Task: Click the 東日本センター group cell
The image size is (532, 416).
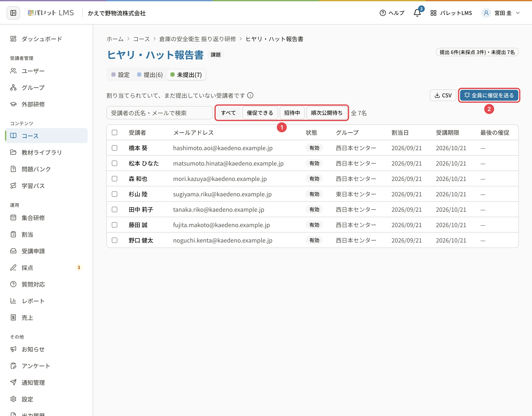Action: coord(356,194)
